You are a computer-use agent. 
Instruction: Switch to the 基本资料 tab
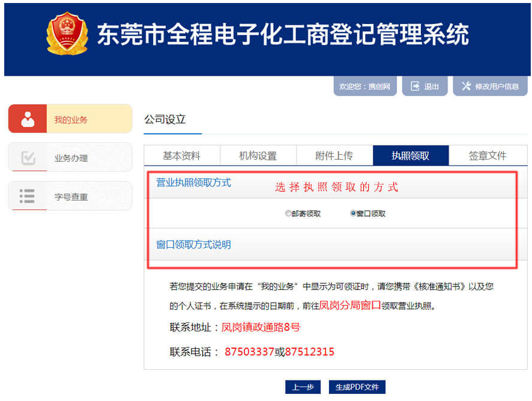click(181, 155)
